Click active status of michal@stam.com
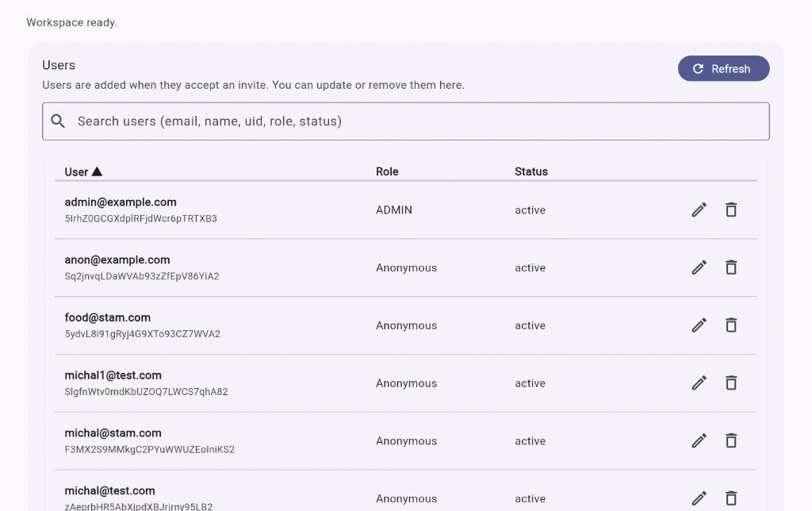This screenshot has width=812, height=511. [530, 441]
